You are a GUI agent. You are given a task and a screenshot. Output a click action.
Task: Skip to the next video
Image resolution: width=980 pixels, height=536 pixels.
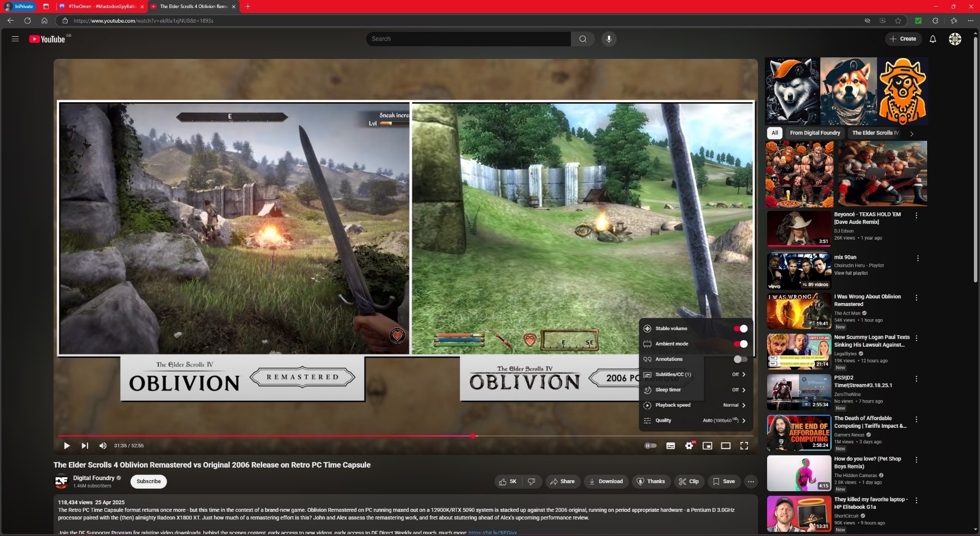[85, 445]
